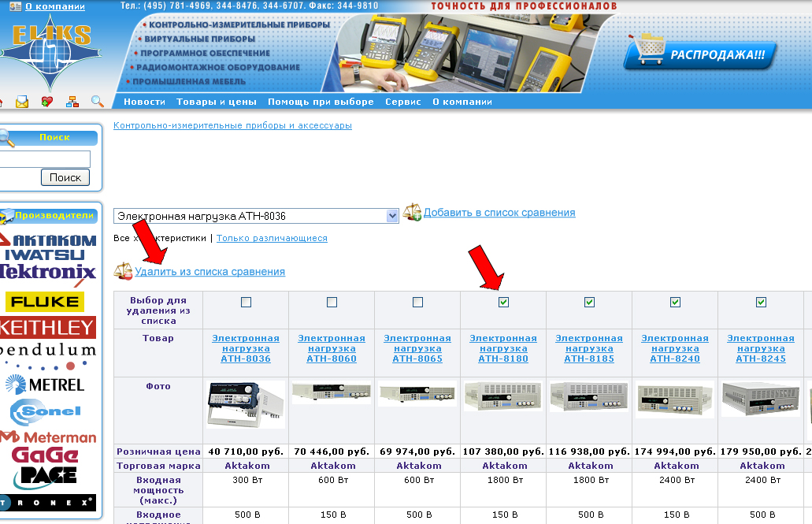Select the Meterman manufacturer logo

tap(48, 437)
